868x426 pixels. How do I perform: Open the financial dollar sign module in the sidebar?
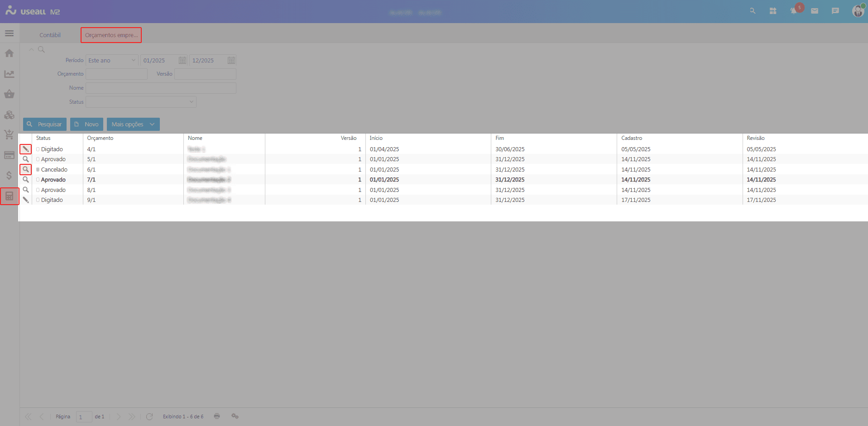pyautogui.click(x=9, y=176)
